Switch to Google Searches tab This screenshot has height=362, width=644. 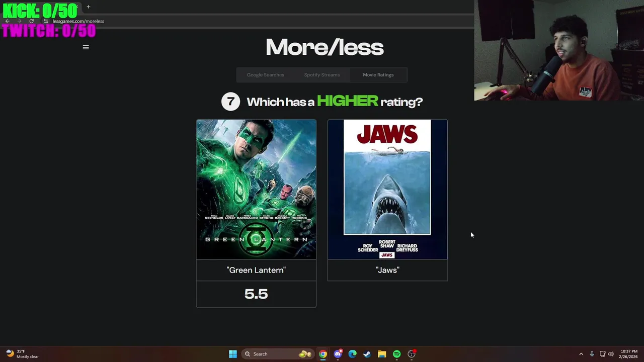265,75
